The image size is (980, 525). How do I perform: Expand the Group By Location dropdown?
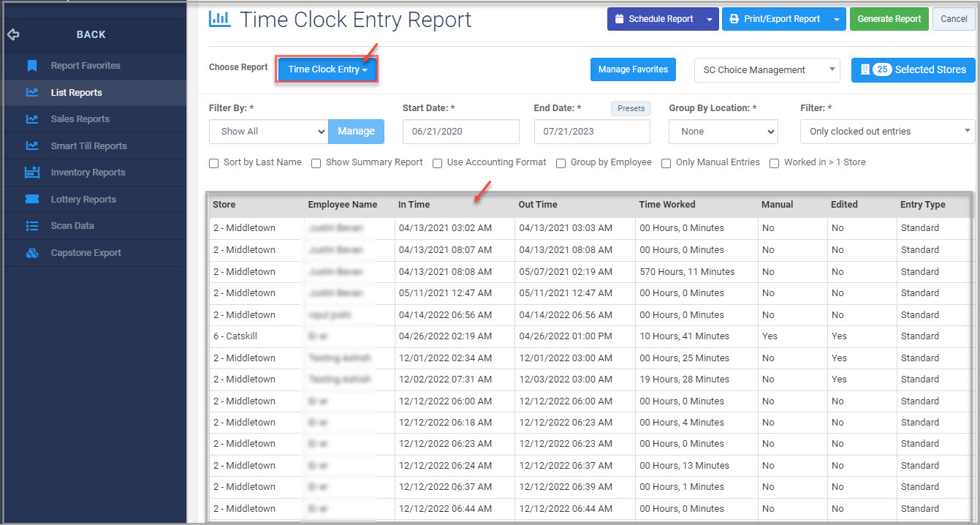[x=723, y=132]
